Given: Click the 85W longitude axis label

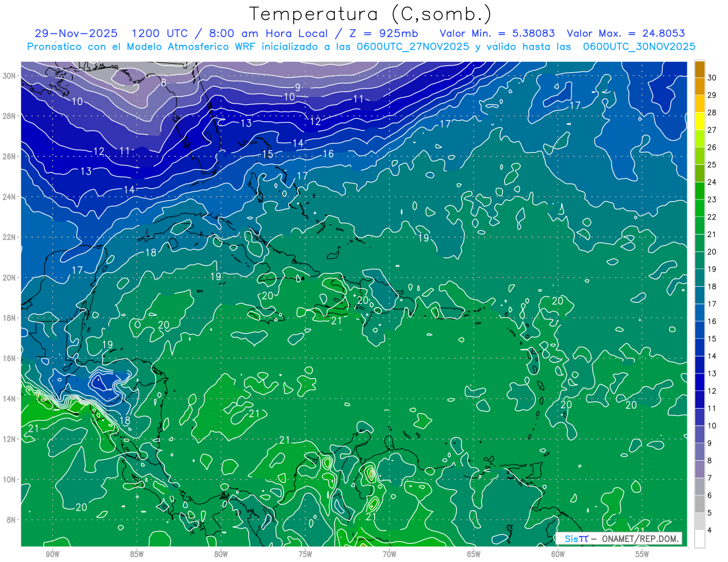Looking at the screenshot, I should (x=136, y=554).
